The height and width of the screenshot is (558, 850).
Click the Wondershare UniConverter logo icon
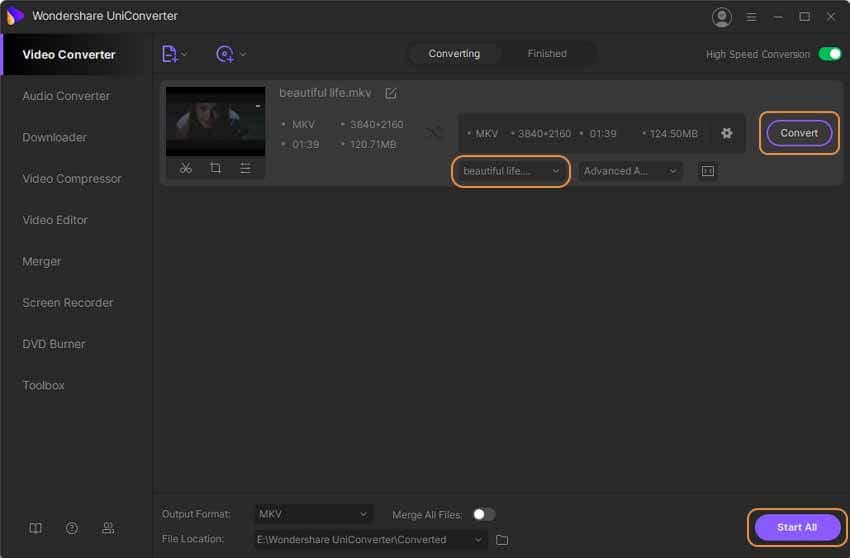point(14,16)
